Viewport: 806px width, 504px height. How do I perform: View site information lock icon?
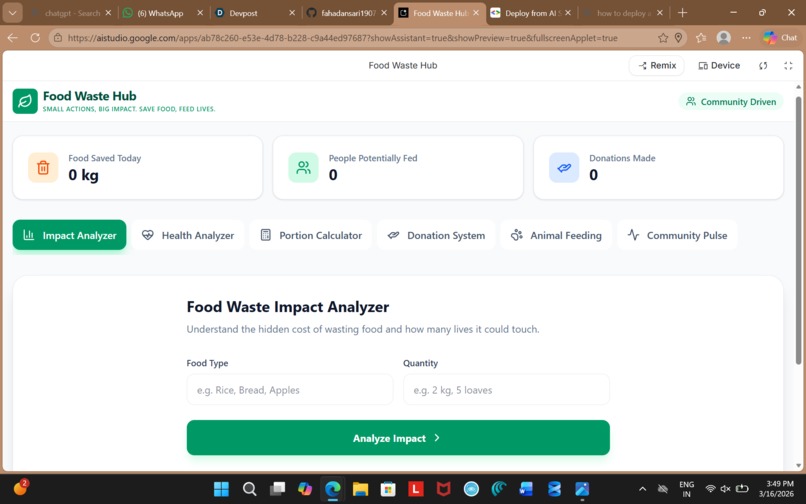pos(58,38)
